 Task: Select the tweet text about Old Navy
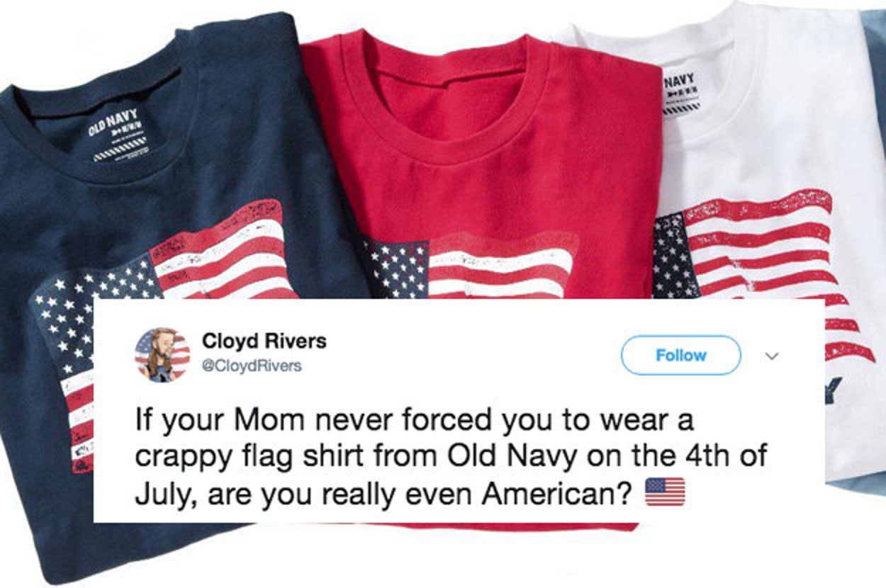[x=450, y=456]
